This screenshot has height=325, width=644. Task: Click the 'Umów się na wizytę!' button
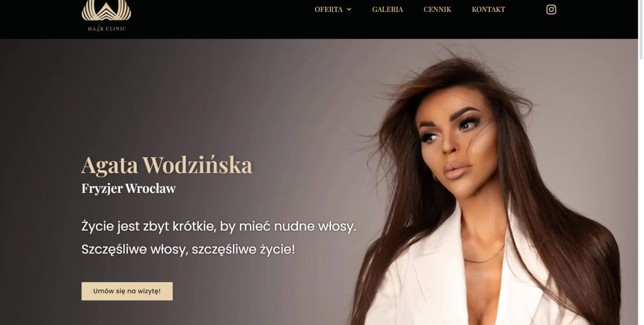click(x=127, y=291)
